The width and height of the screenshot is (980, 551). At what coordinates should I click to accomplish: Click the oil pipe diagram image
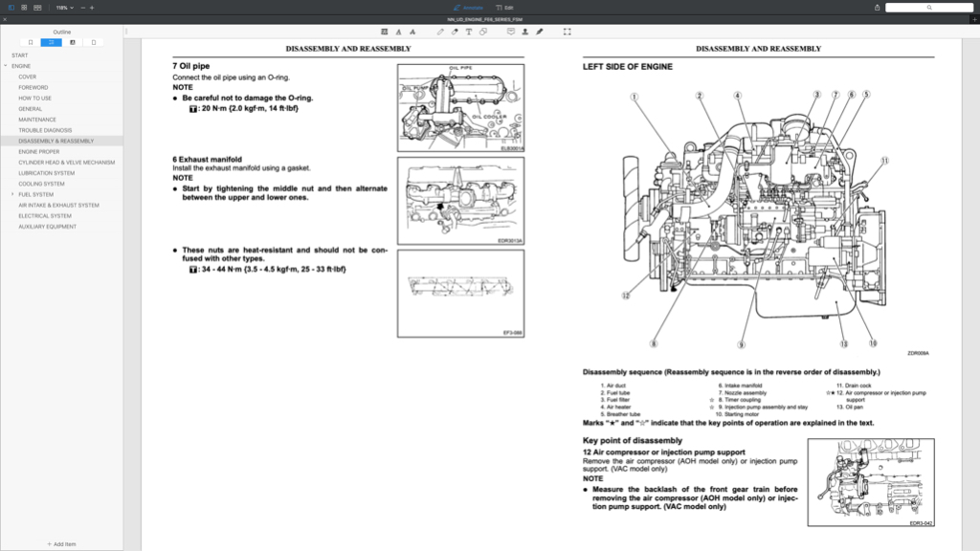coord(460,107)
